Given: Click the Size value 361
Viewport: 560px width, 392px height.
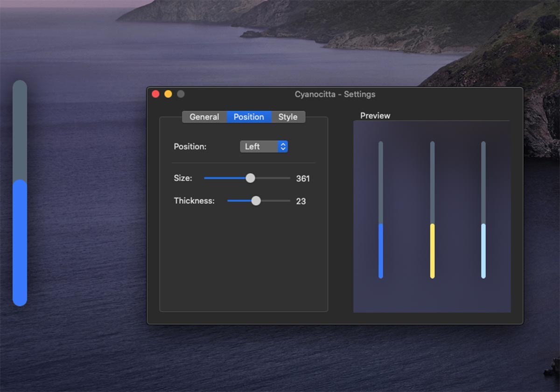Looking at the screenshot, I should (303, 178).
